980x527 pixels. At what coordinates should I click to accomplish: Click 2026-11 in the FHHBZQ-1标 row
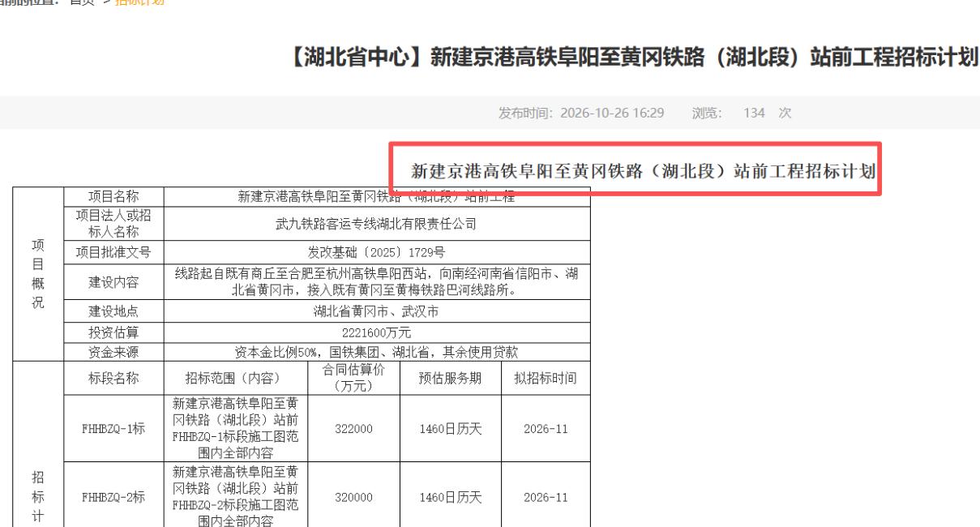(x=546, y=429)
